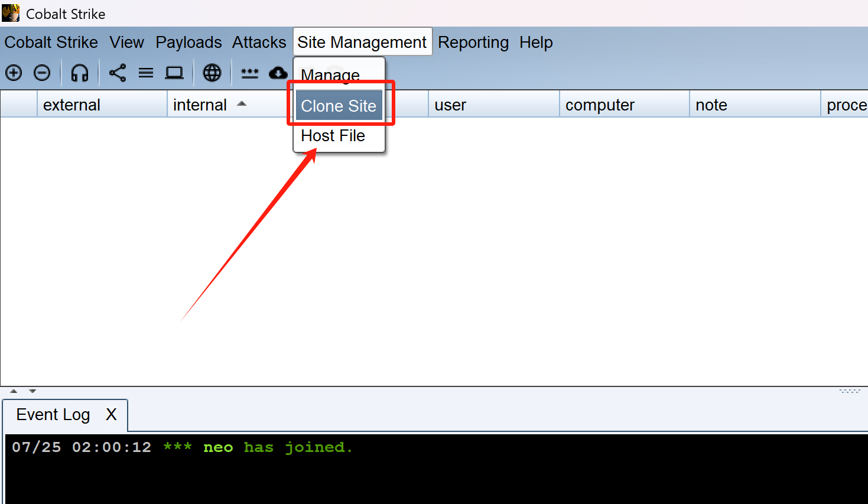Open Listeners via headphones icon
The width and height of the screenshot is (868, 504).
80,73
